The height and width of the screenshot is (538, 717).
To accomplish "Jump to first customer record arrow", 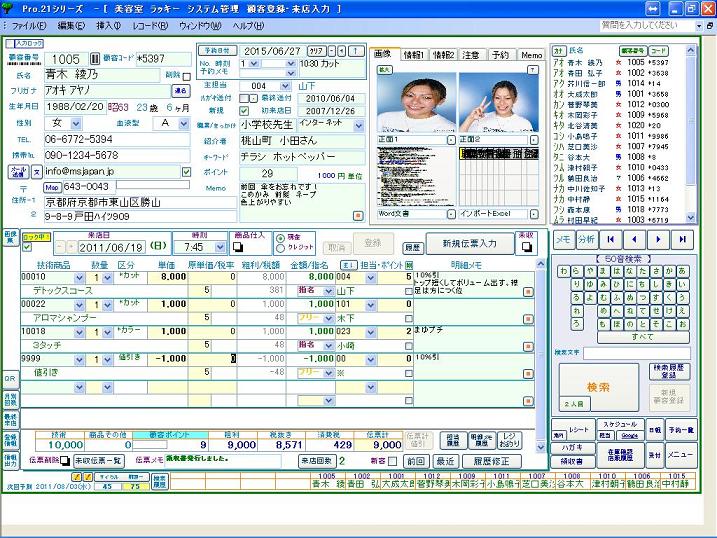I will (610, 239).
